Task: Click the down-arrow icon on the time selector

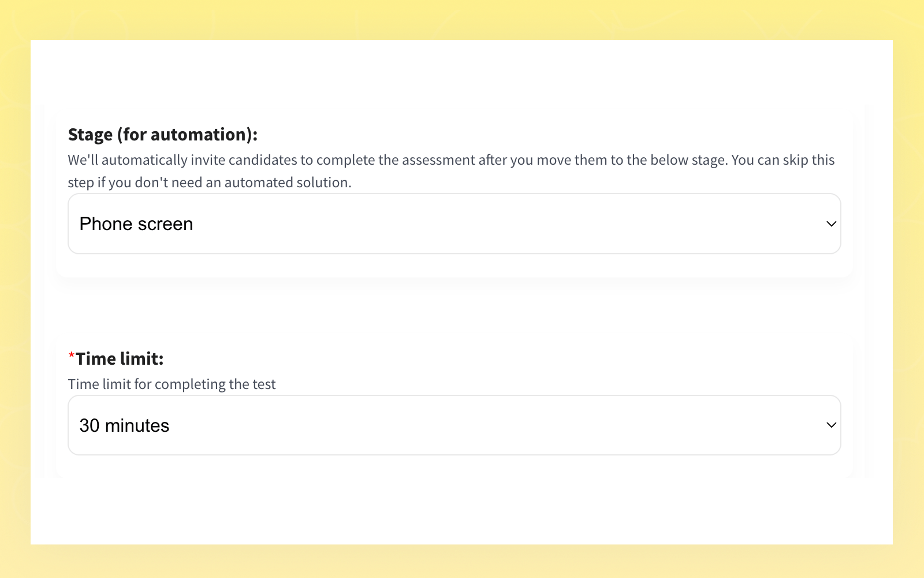Action: pos(830,425)
